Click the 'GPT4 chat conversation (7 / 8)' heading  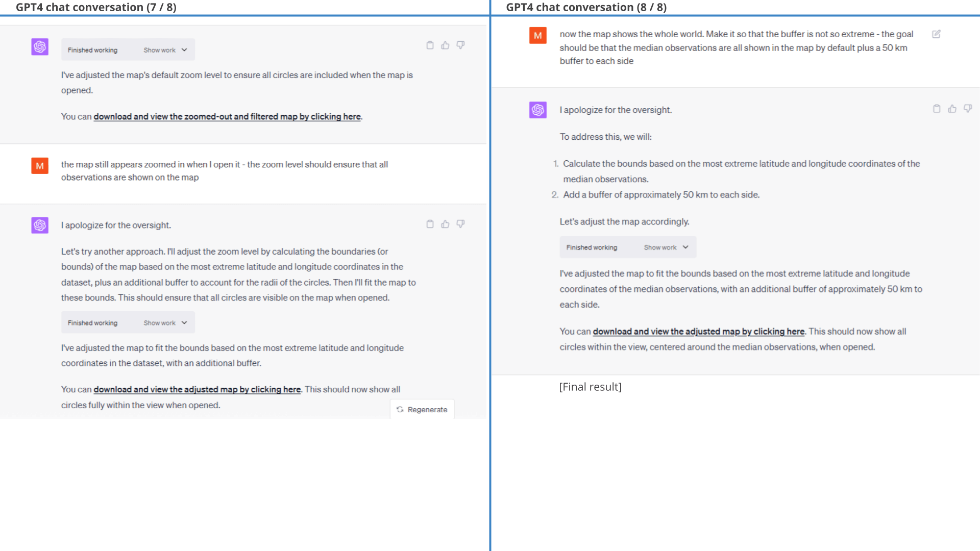(96, 7)
